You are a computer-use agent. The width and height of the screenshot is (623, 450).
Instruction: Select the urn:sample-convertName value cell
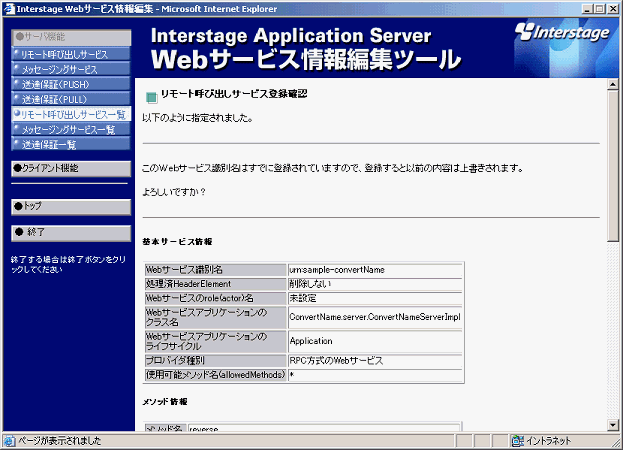pyautogui.click(x=375, y=270)
